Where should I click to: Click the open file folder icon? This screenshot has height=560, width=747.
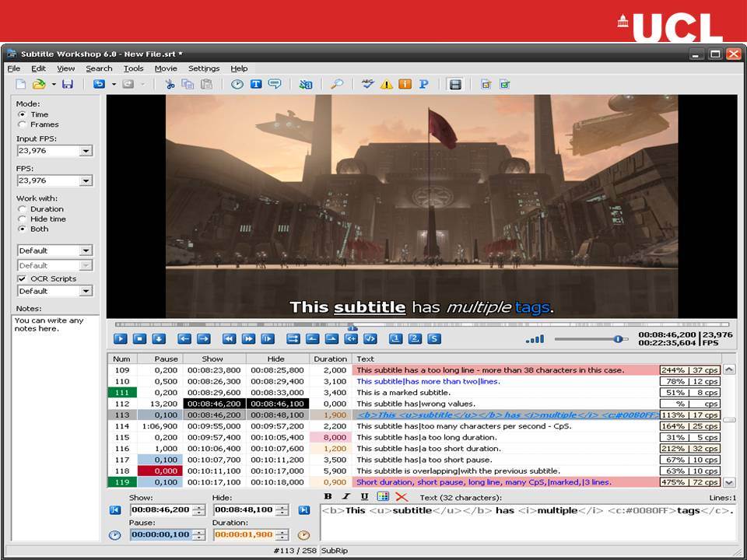click(39, 85)
